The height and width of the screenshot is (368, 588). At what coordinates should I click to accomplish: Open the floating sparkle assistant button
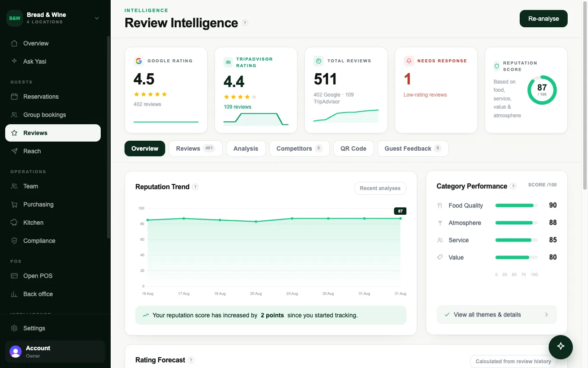click(x=561, y=346)
